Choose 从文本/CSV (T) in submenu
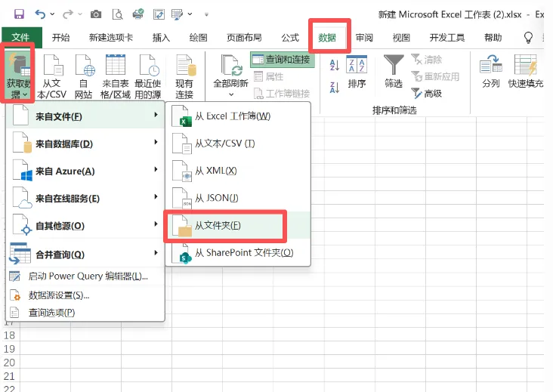Viewport: 553px width, 392px height. pyautogui.click(x=238, y=144)
